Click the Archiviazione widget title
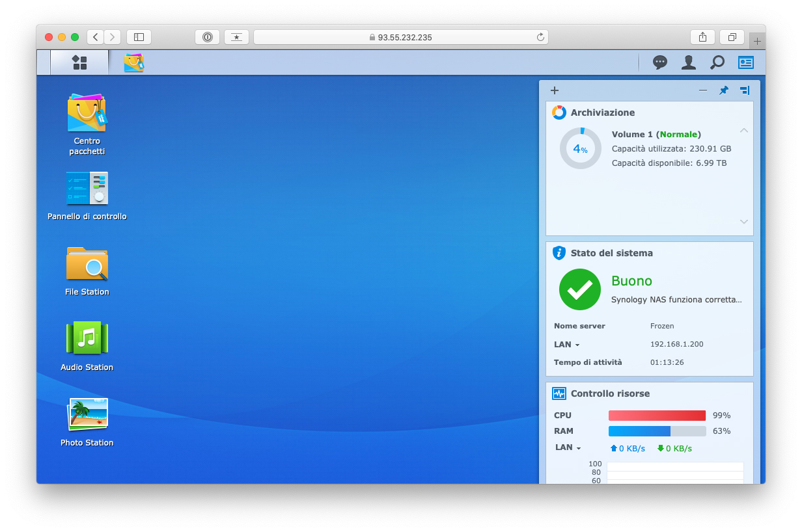This screenshot has width=802, height=532. click(x=603, y=113)
